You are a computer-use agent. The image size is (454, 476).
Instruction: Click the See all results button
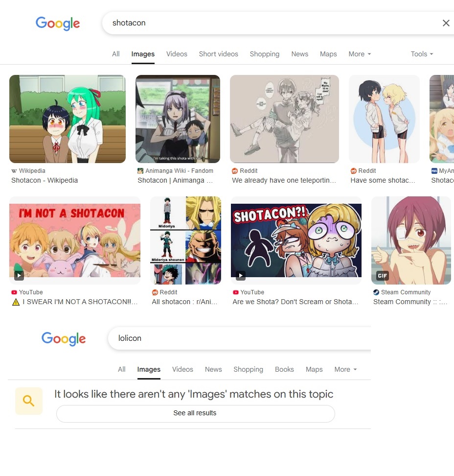click(x=196, y=414)
